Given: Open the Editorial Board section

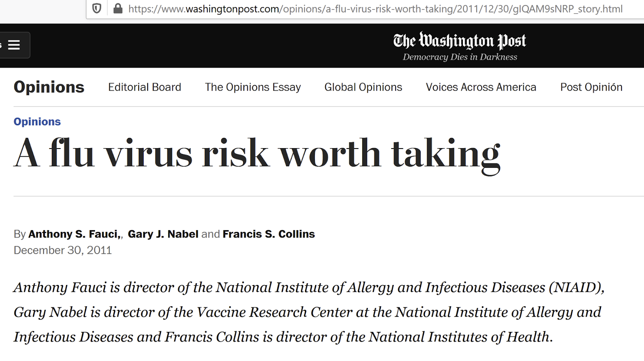Looking at the screenshot, I should tap(144, 87).
